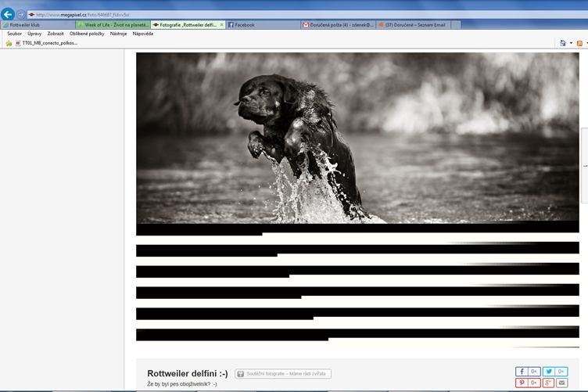Image resolution: width=588 pixels, height=392 pixels.
Task: Switch to the Seznam Email tab
Action: point(413,25)
